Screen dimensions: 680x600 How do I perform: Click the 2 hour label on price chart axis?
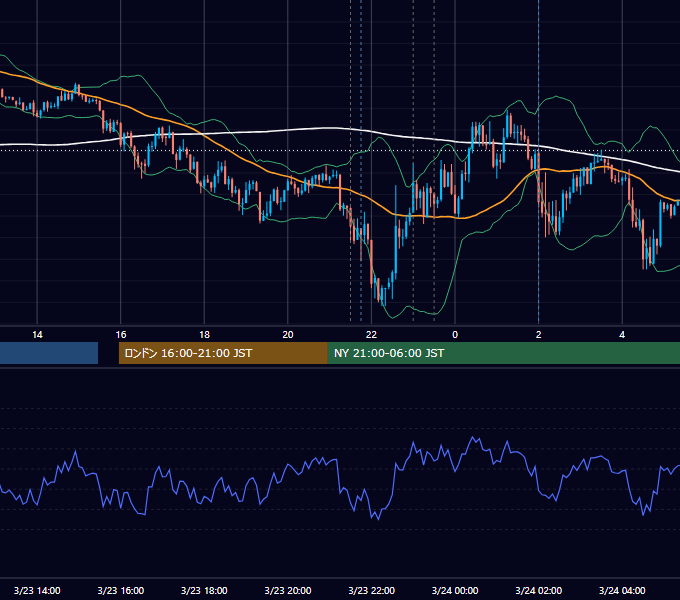[539, 335]
